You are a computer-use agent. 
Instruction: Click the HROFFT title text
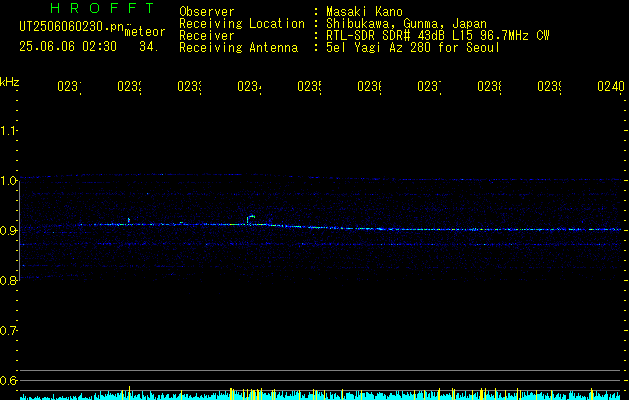click(x=102, y=8)
